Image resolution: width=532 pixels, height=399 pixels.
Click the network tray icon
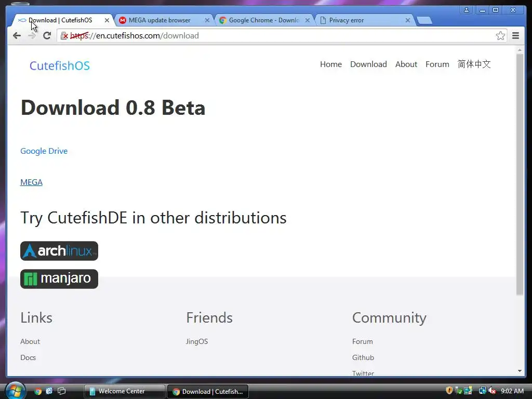(482, 391)
